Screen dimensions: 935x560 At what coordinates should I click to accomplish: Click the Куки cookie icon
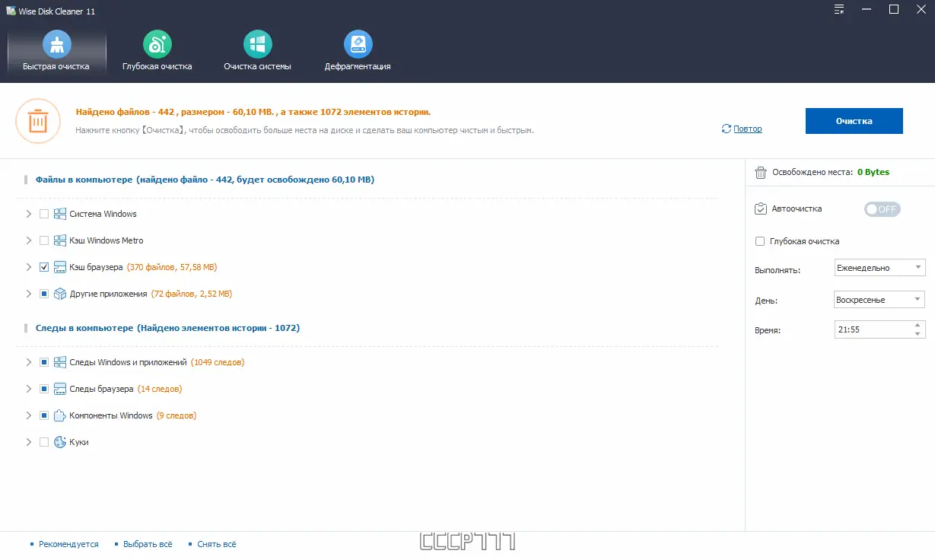coord(60,442)
